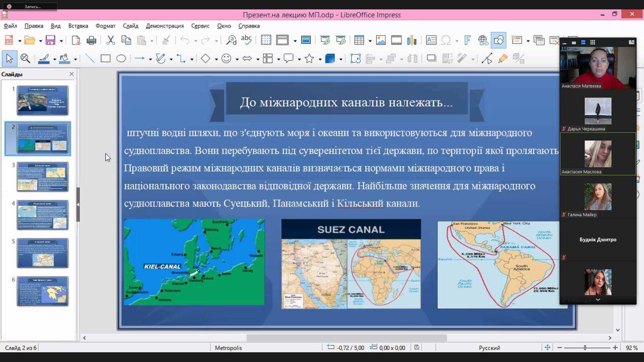This screenshot has width=644, height=362.
Task: Click the Export as PDF icon
Action: pos(76,40)
